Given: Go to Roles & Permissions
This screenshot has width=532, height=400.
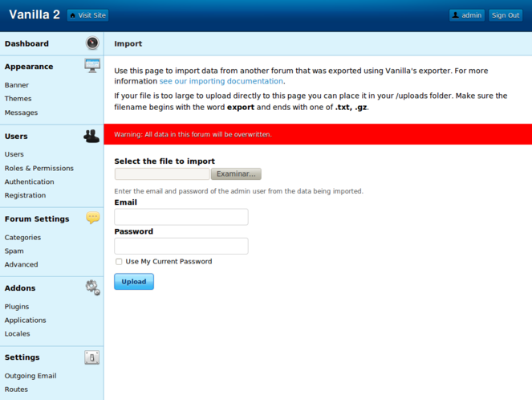Looking at the screenshot, I should point(39,168).
